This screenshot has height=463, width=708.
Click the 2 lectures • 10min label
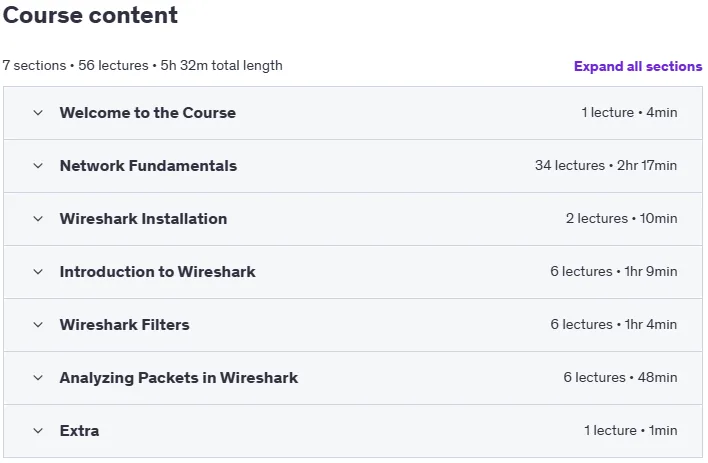pos(621,218)
